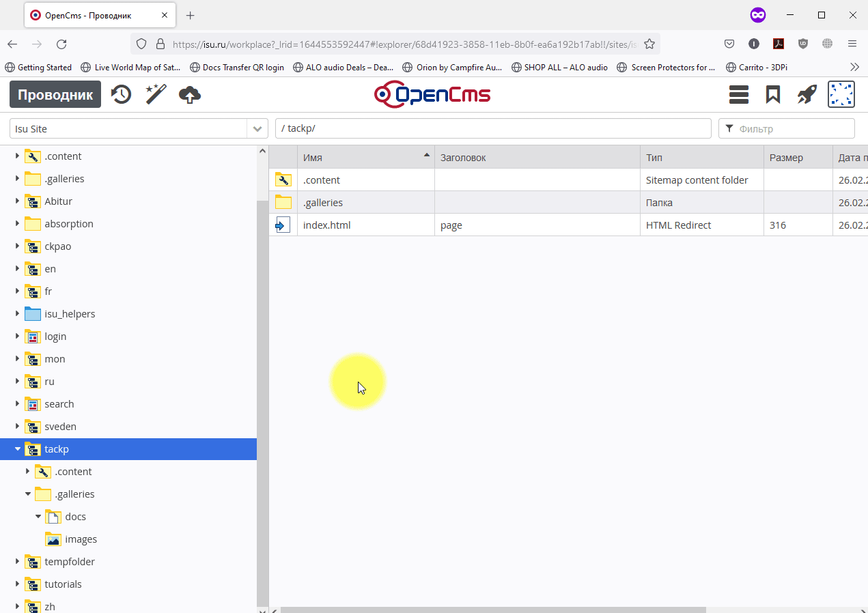Click the Фильтр filter input field

793,129
